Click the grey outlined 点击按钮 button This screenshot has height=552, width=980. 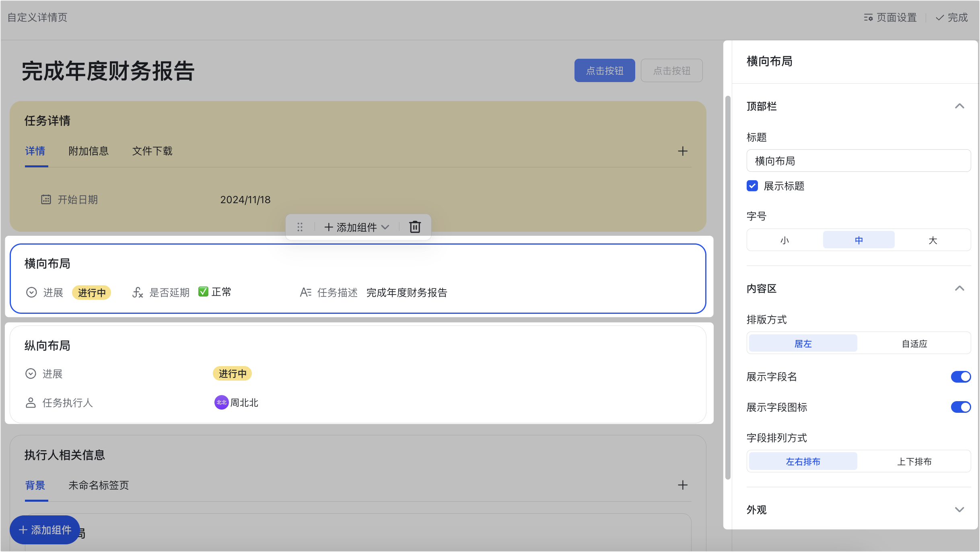pos(672,71)
